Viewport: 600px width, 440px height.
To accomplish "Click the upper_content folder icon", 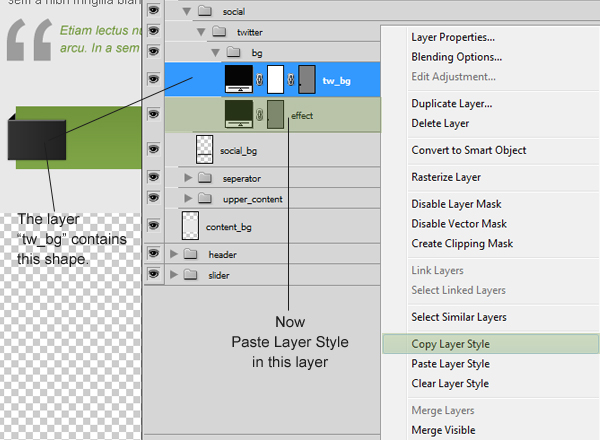I will point(205,198).
